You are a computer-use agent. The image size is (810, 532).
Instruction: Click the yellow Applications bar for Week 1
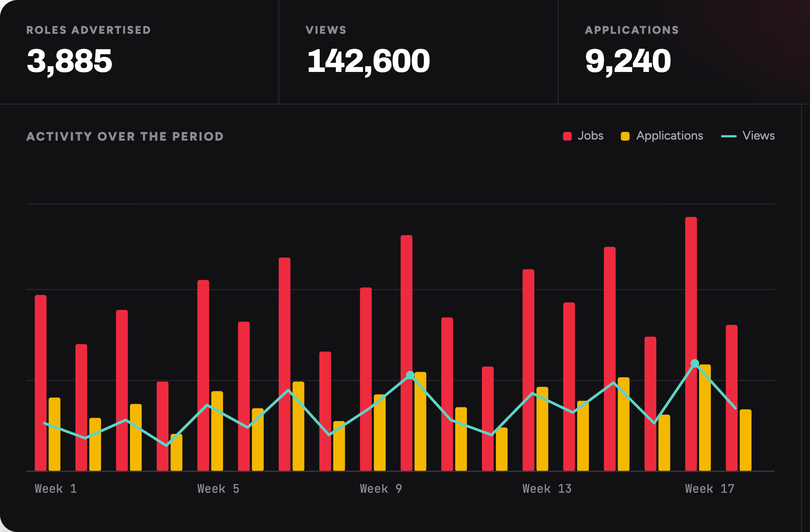click(x=55, y=434)
